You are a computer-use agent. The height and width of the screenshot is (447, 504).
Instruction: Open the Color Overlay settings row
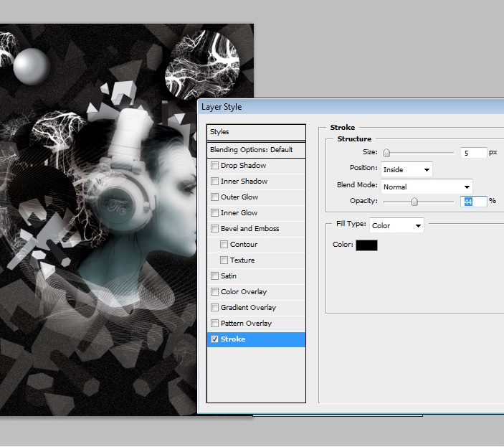pyautogui.click(x=244, y=292)
